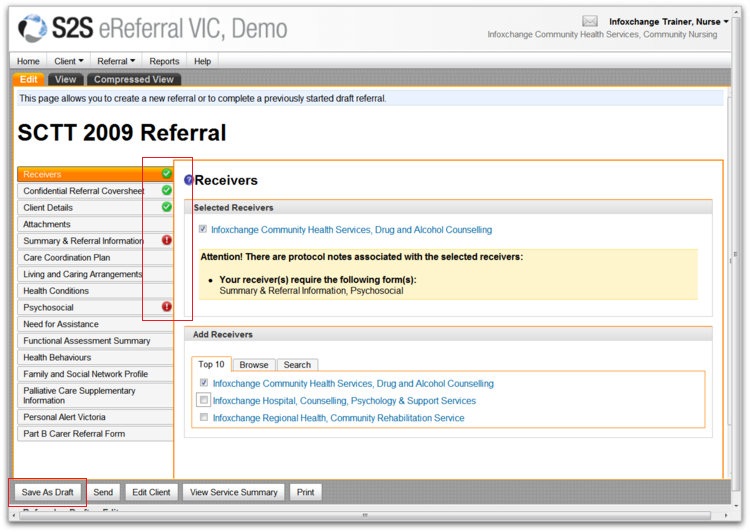
Task: Open Personal Alert Victoria form
Action: coord(95,417)
